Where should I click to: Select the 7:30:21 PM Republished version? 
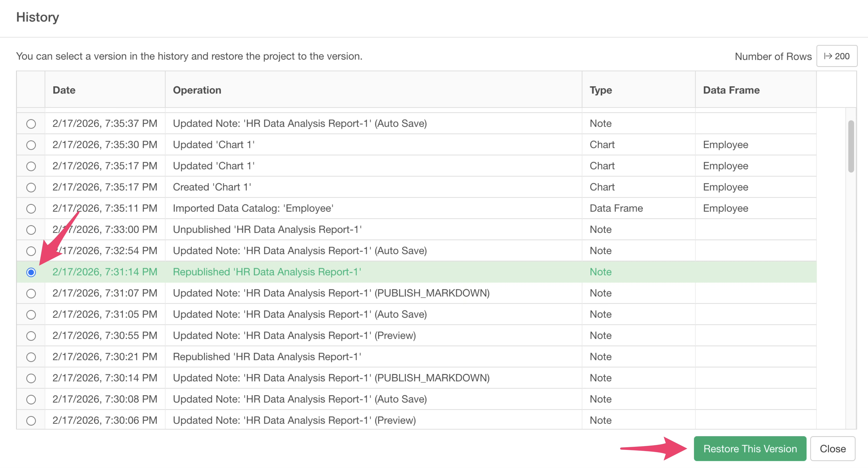(x=31, y=357)
